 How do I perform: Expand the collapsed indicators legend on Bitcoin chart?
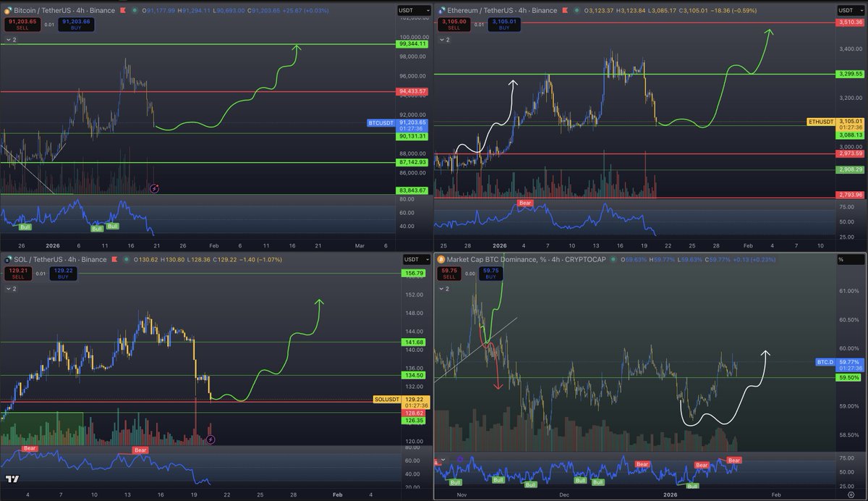click(12, 40)
